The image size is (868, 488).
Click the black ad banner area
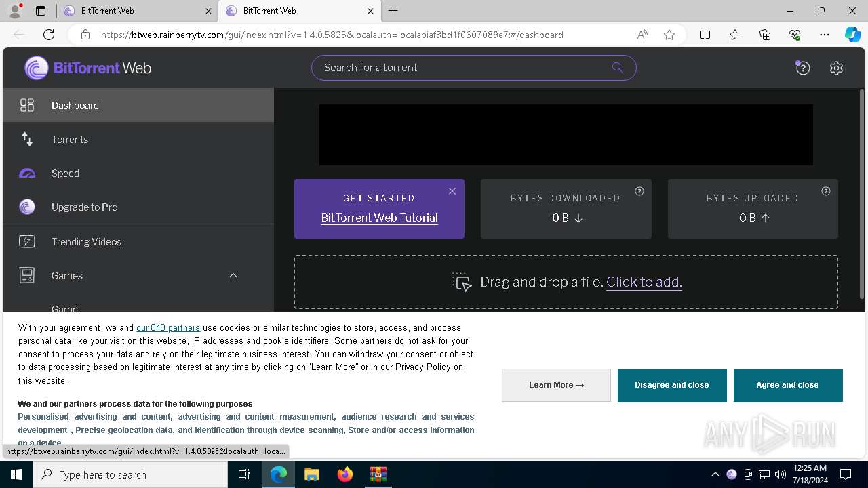(x=566, y=135)
